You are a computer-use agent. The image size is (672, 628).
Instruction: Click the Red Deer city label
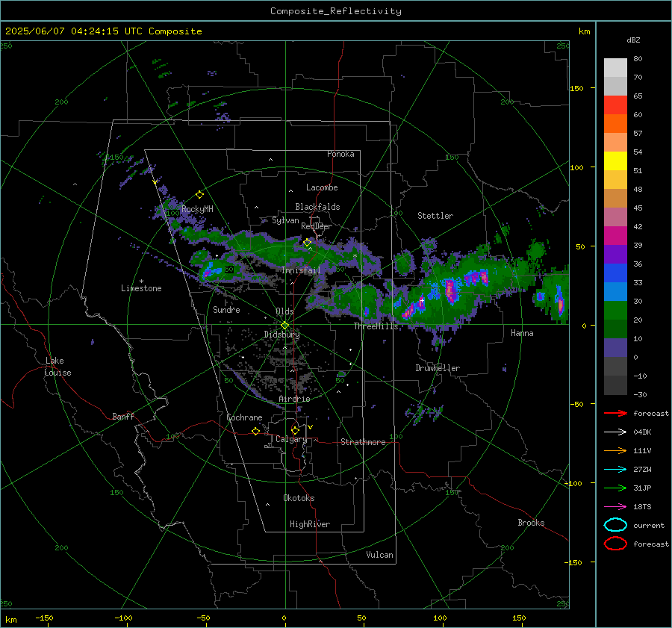pyautogui.click(x=317, y=226)
